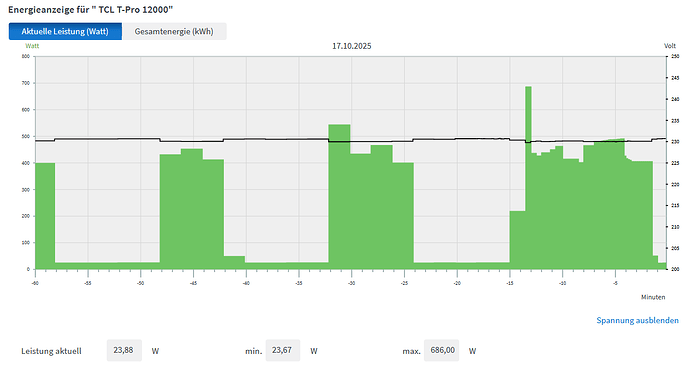Click the -60 minute axis tick
Image resolution: width=690 pixels, height=368 pixels.
(x=35, y=283)
